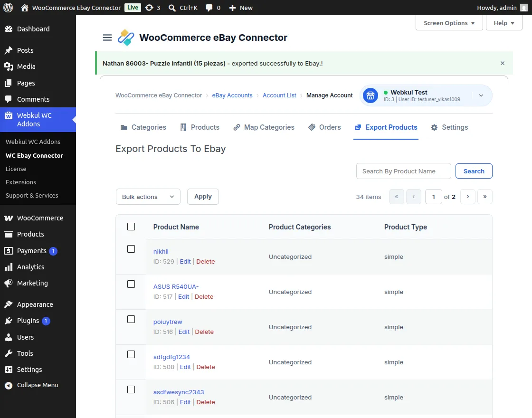Open the poiuytrew product link
Image resolution: width=532 pixels, height=418 pixels.
point(168,322)
